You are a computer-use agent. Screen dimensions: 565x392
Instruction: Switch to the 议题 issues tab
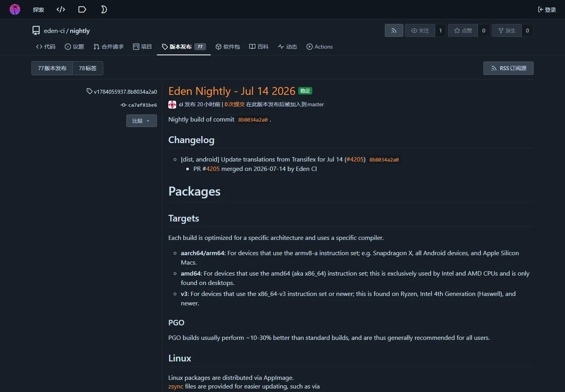(75, 47)
